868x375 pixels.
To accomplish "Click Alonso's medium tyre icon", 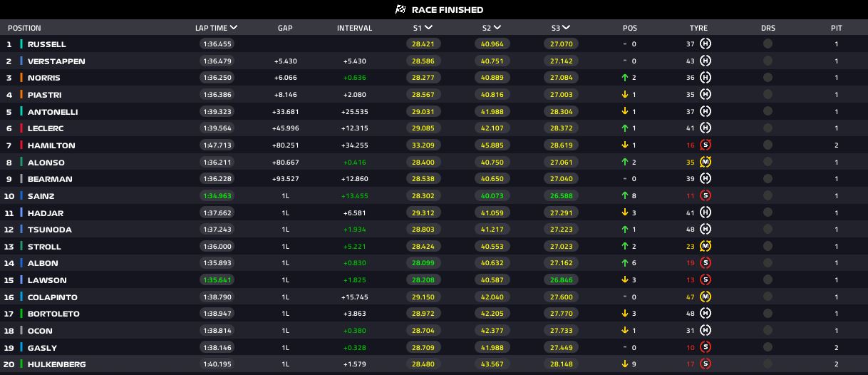I will point(706,162).
